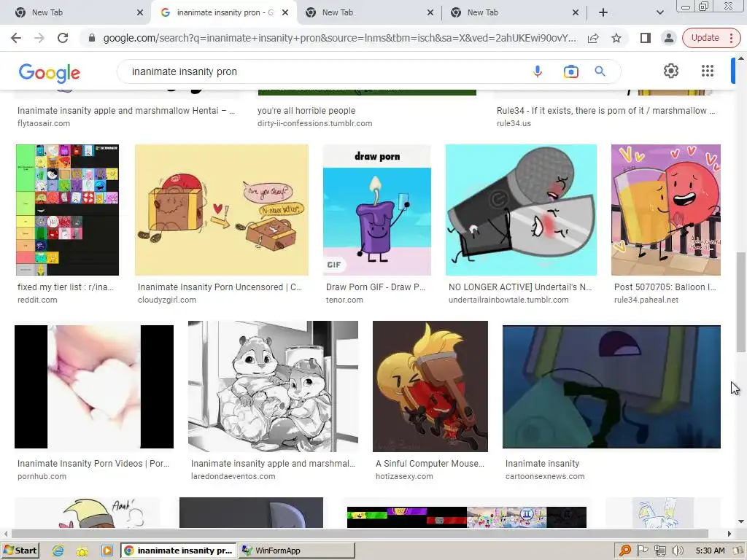Expand the tab search dropdown

click(659, 12)
